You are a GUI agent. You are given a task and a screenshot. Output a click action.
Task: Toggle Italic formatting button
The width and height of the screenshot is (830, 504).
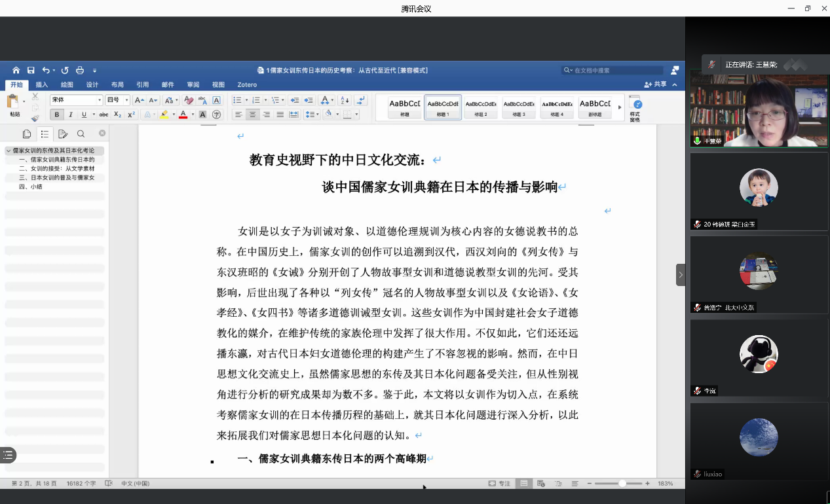click(x=71, y=115)
